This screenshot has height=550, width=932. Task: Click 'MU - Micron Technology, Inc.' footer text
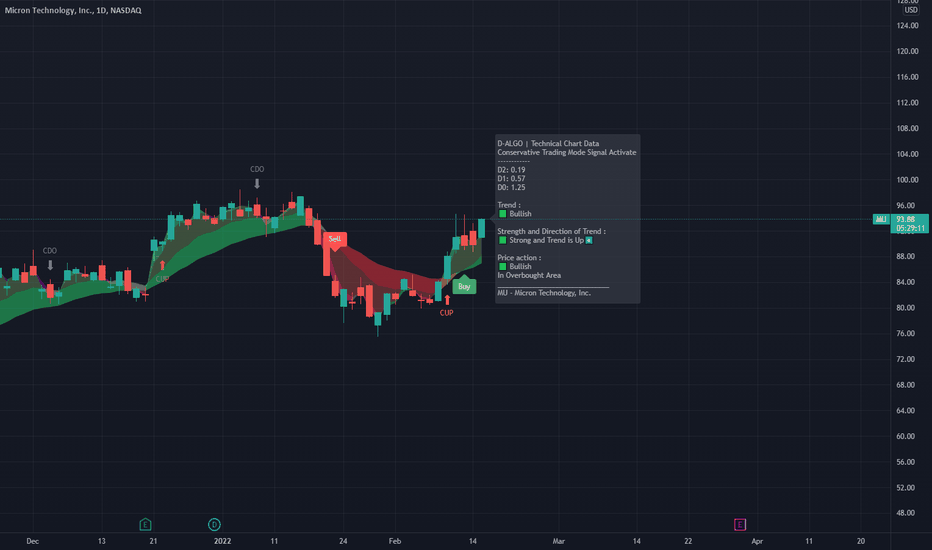pos(544,293)
